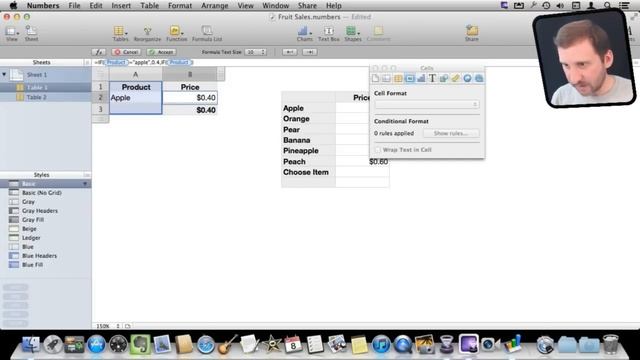The width and height of the screenshot is (640, 360).
Task: Open Format (cells) inspector tab
Action: pos(409,78)
